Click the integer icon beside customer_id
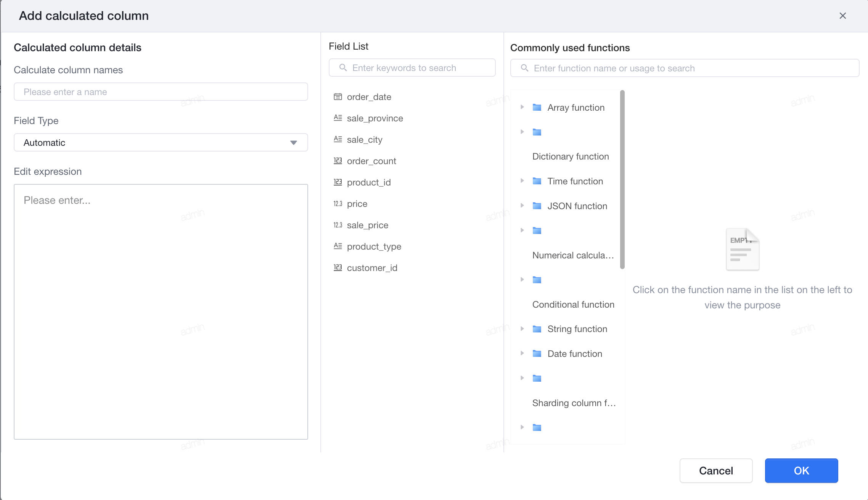Viewport: 868px width, 500px height. 338,268
